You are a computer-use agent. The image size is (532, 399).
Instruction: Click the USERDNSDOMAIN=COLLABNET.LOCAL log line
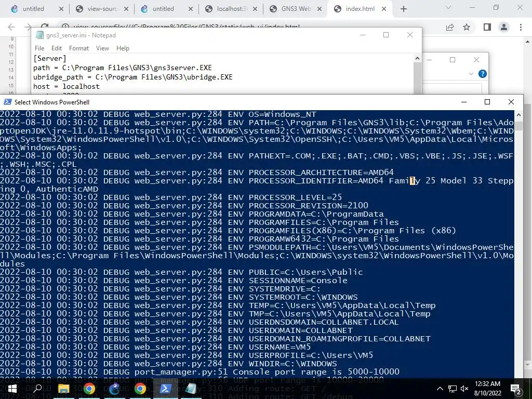tap(199, 322)
